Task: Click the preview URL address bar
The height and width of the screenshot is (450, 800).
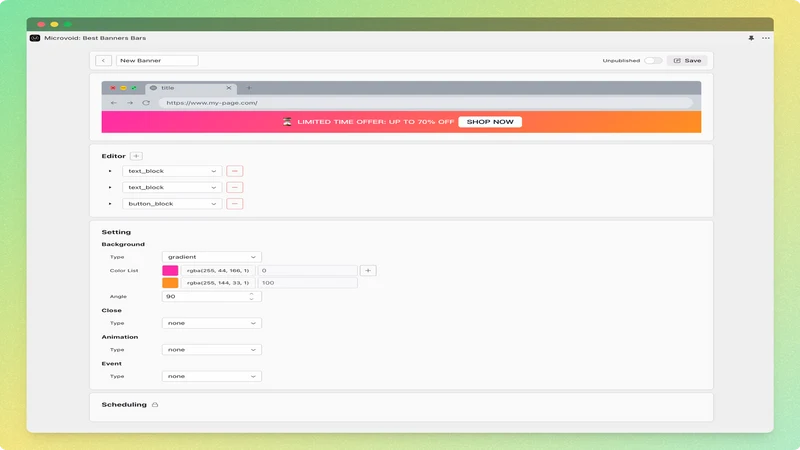Action: coord(426,103)
